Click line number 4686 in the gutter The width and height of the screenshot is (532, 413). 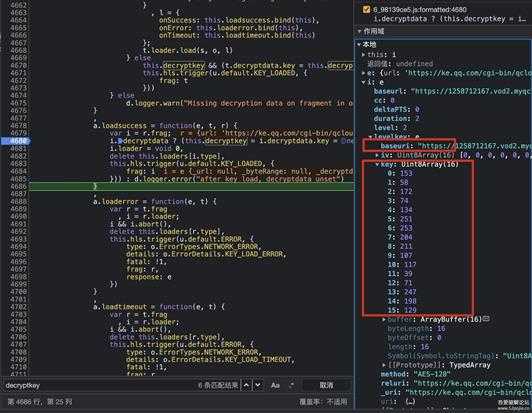18,186
